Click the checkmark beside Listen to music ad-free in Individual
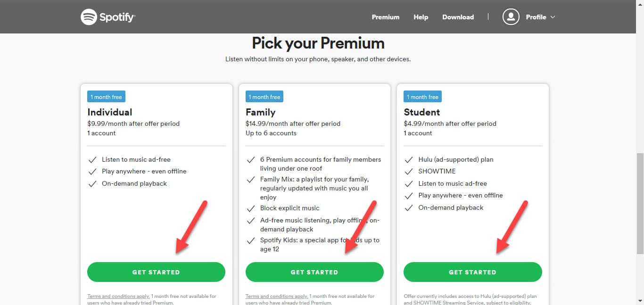Image resolution: width=644 pixels, height=305 pixels. (92, 160)
